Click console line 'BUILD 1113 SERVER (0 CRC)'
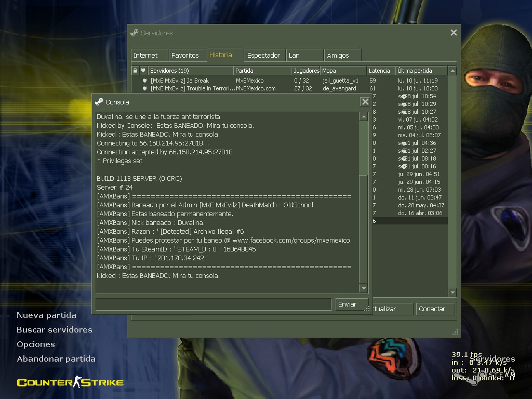This screenshot has width=532, height=399. click(139, 179)
